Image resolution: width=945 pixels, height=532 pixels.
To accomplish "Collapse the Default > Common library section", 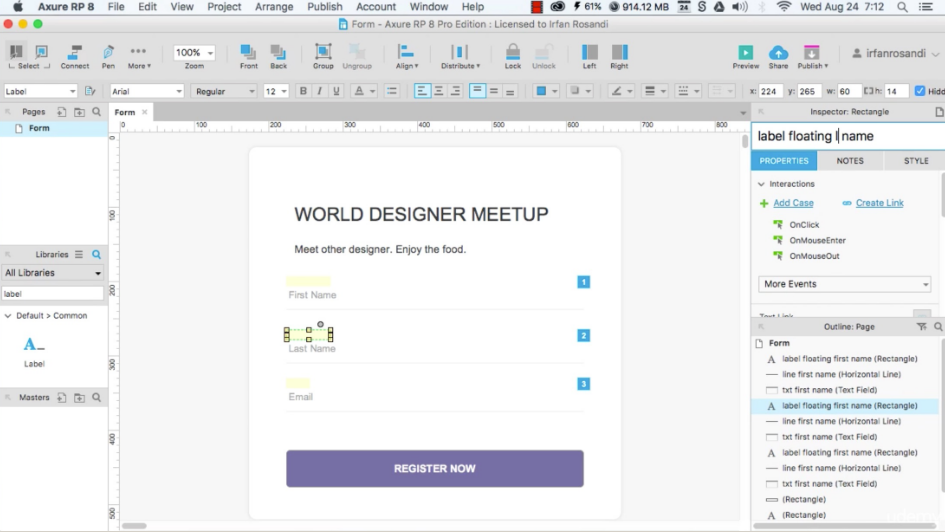I will point(8,316).
